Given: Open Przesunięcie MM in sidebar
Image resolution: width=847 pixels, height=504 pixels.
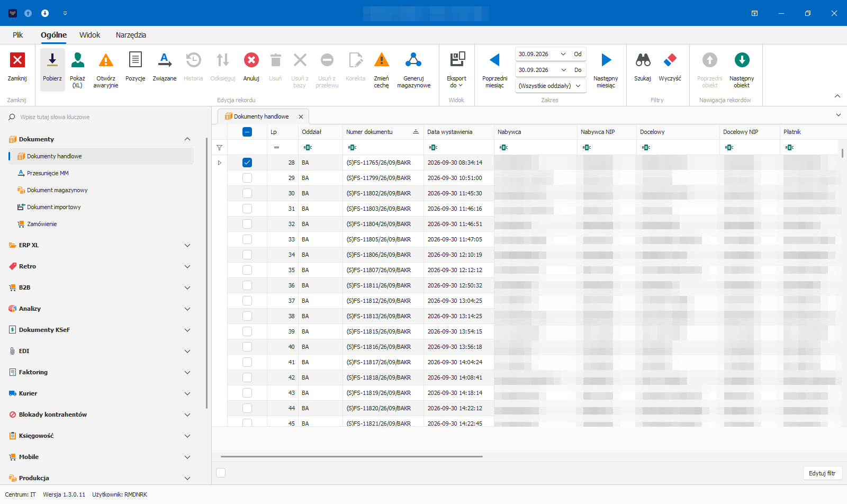Looking at the screenshot, I should click(x=48, y=173).
